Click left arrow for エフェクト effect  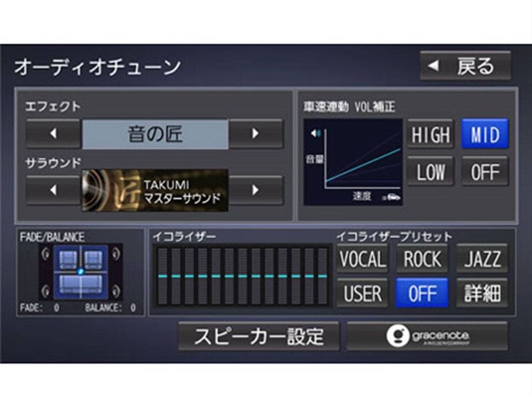53,134
